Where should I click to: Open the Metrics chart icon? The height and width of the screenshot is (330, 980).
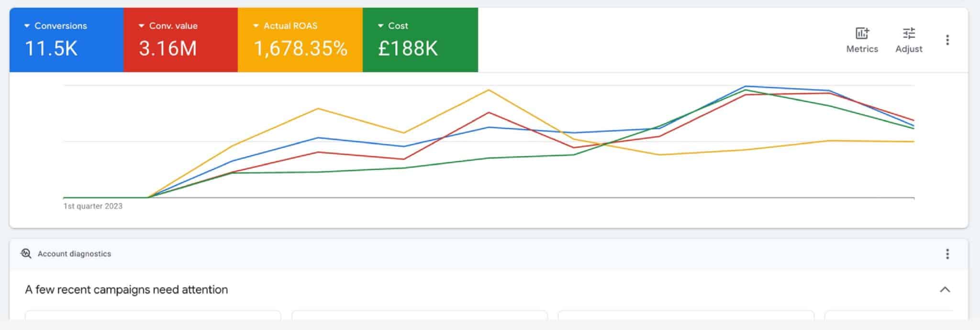point(862,33)
